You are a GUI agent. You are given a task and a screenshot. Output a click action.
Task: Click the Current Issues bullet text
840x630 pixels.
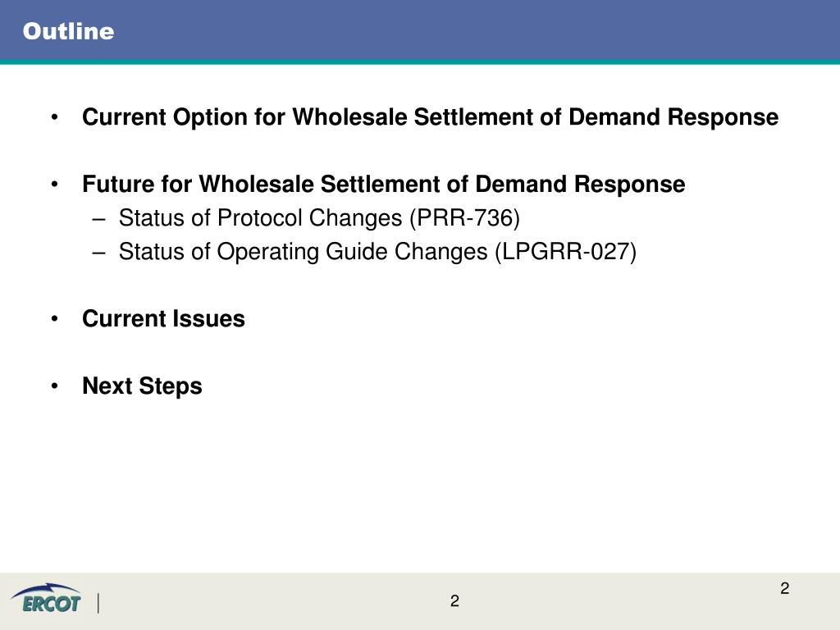click(163, 319)
